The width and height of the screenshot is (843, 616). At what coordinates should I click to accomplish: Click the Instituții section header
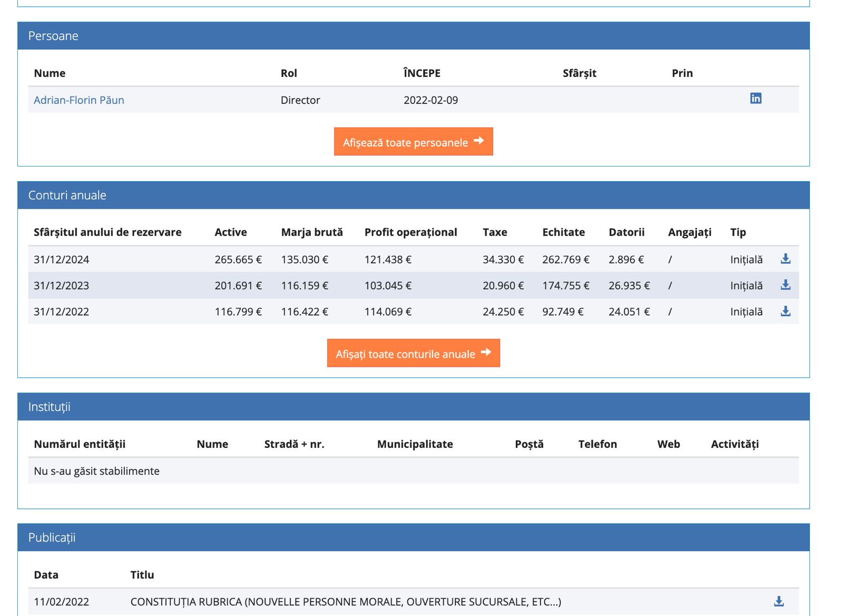pyautogui.click(x=50, y=407)
